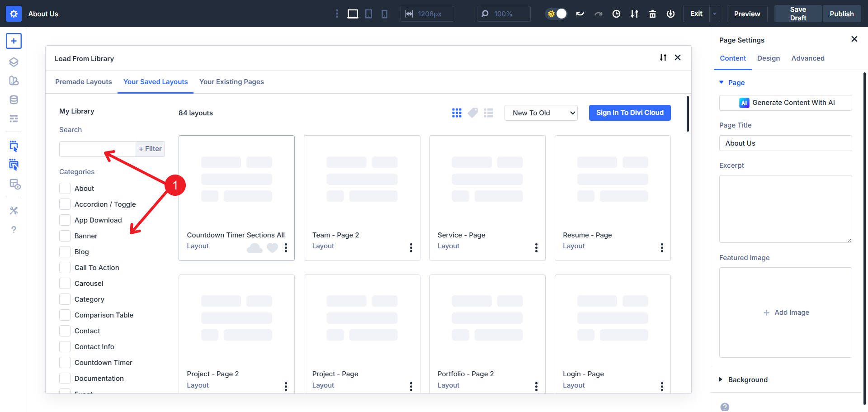Click Sign In To Divi Cloud
The height and width of the screenshot is (412, 868).
coord(629,113)
